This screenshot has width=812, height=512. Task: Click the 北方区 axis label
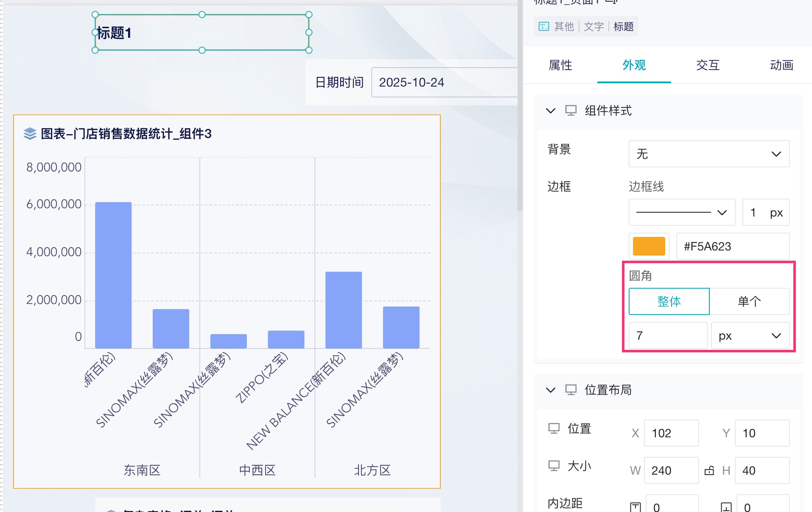click(372, 470)
